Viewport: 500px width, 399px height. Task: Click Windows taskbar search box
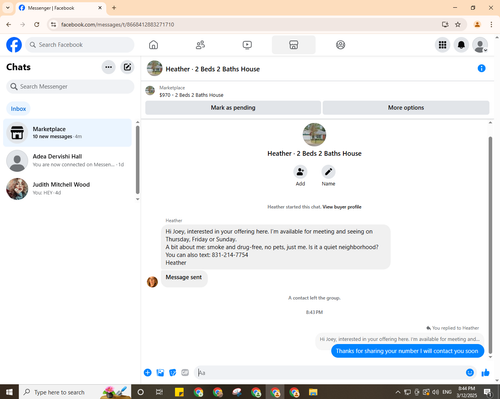[75, 392]
